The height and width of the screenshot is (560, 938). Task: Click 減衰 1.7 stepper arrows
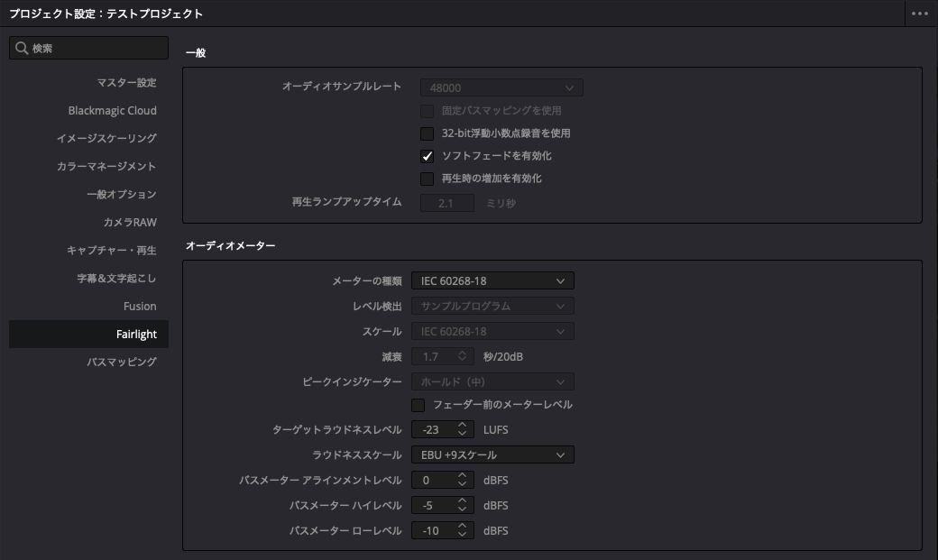point(462,356)
